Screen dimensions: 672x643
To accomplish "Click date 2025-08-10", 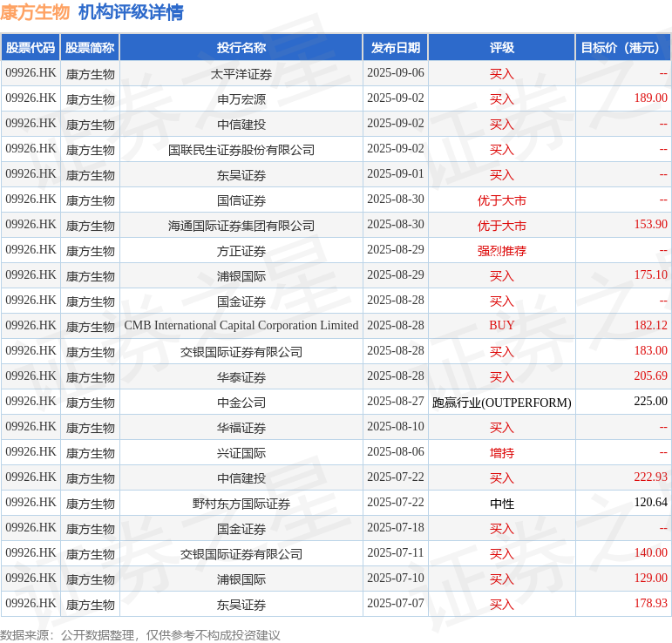I will coord(396,427).
